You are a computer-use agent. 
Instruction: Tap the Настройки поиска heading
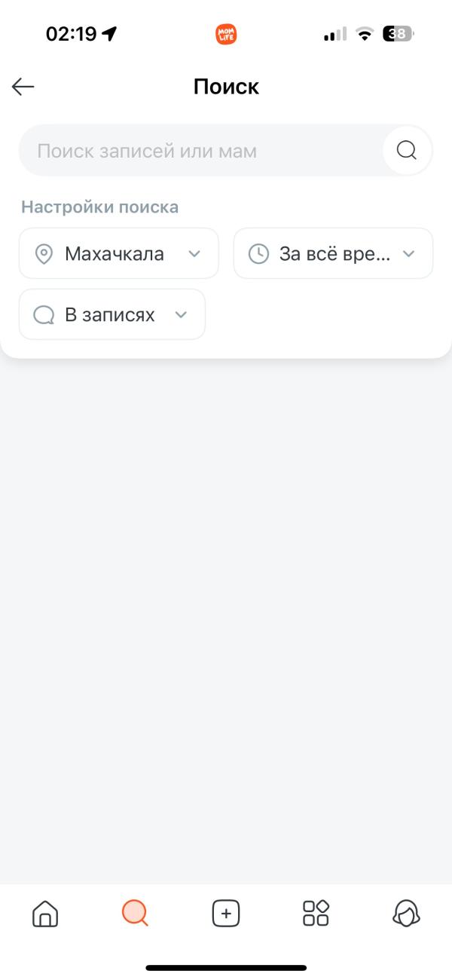click(x=100, y=207)
